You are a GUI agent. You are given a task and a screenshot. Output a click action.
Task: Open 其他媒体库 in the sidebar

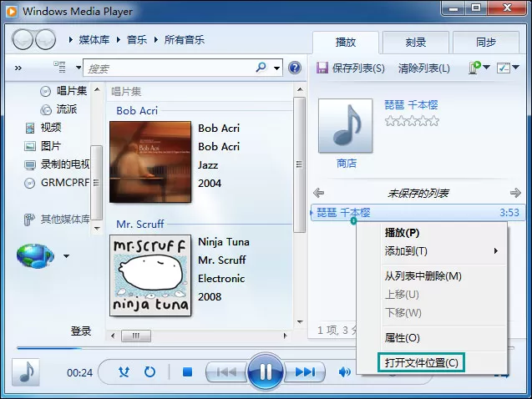pyautogui.click(x=57, y=220)
